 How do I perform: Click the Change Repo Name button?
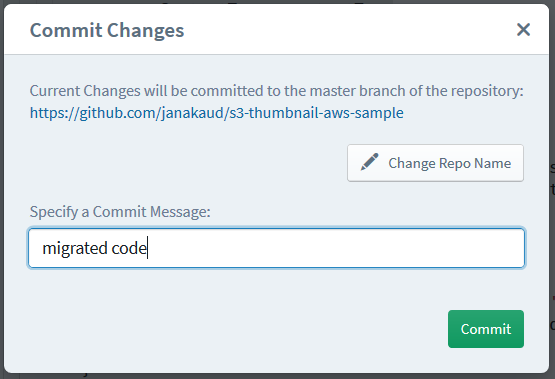pyautogui.click(x=435, y=163)
